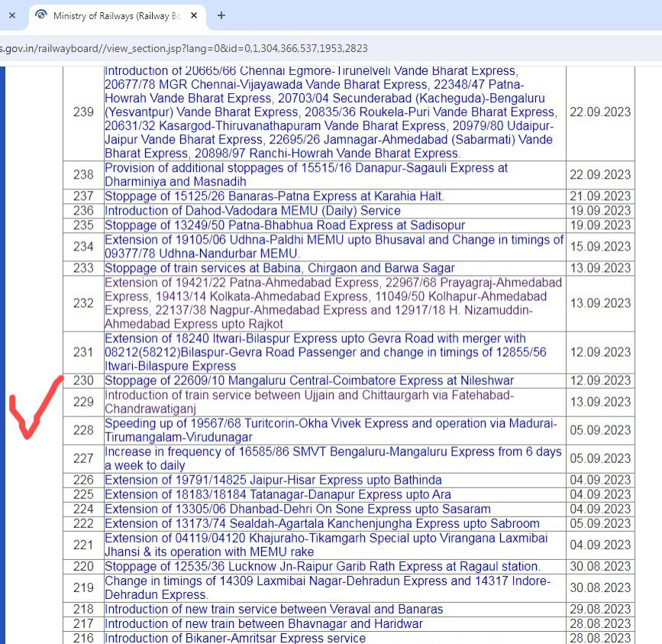The width and height of the screenshot is (662, 644).
Task: Close the previous tab with X icon
Action: (11, 15)
